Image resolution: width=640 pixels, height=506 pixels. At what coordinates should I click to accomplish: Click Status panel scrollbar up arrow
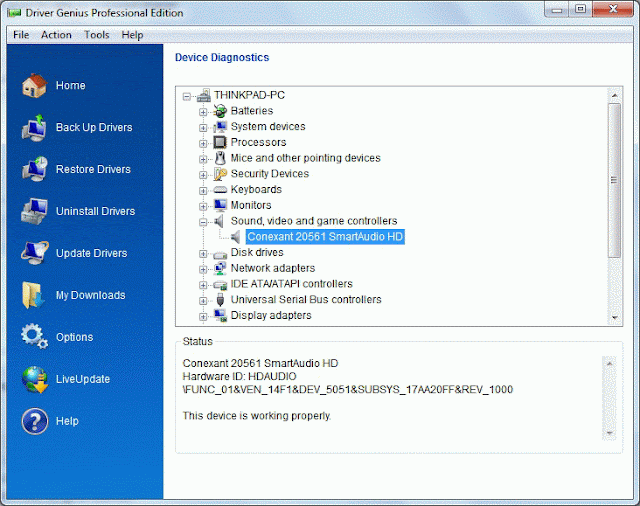609,363
